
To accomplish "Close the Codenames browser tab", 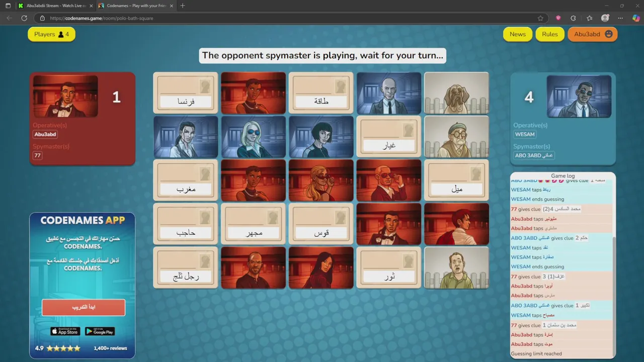I will [172, 6].
